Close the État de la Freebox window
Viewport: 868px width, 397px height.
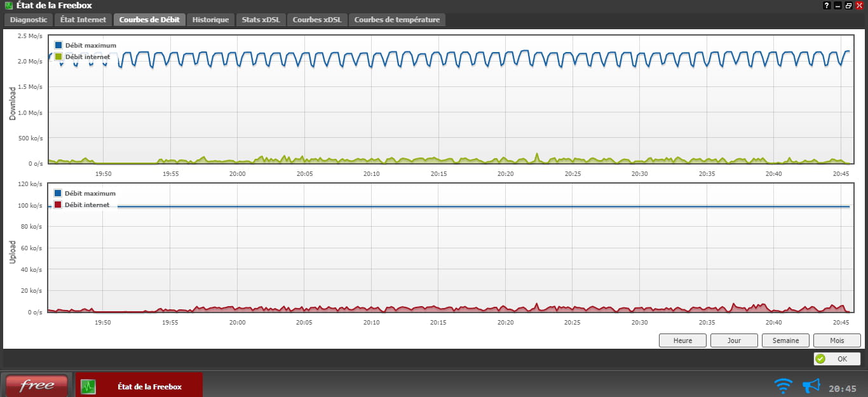pyautogui.click(x=859, y=6)
